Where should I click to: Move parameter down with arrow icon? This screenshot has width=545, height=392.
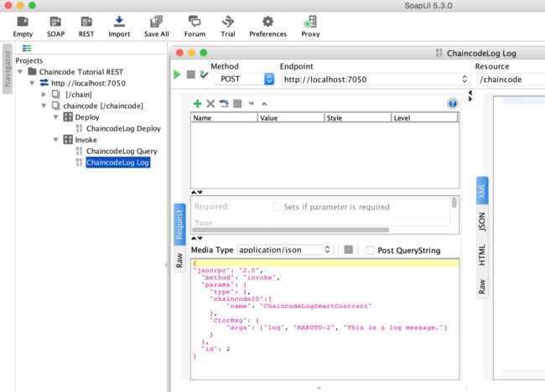[x=252, y=104]
